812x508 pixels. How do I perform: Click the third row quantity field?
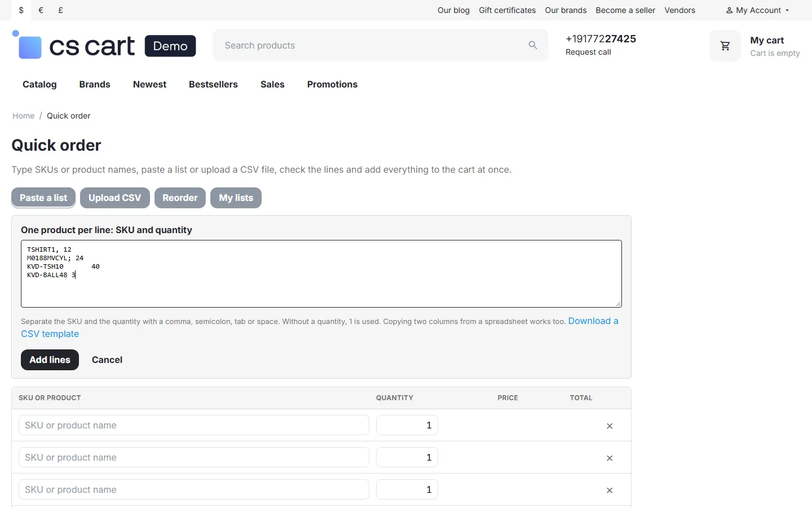[407, 490]
